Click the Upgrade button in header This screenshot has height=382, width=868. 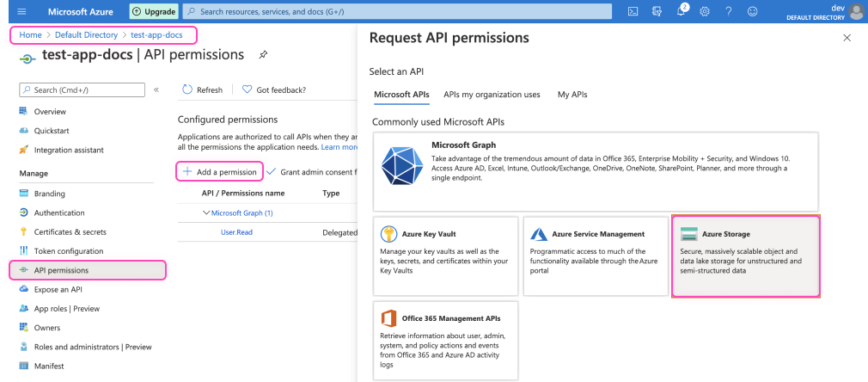point(154,12)
